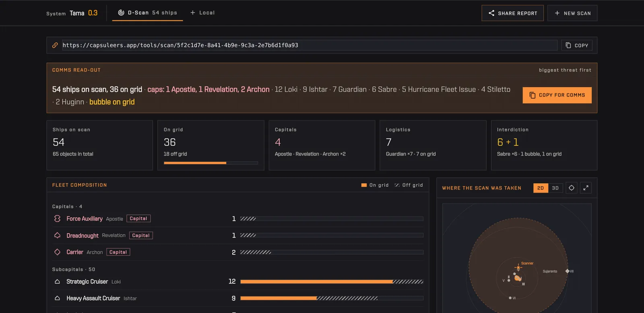Click the "bubble on grid" warning text

click(112, 102)
